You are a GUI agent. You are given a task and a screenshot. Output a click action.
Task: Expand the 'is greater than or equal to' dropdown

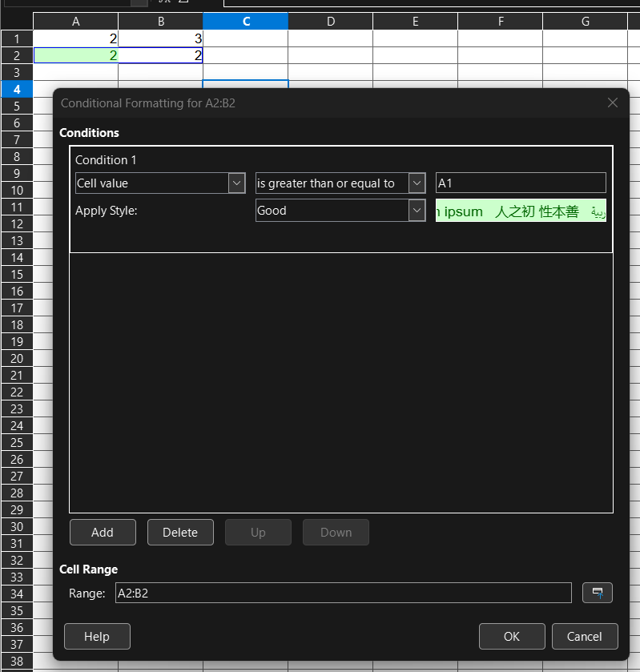(417, 183)
